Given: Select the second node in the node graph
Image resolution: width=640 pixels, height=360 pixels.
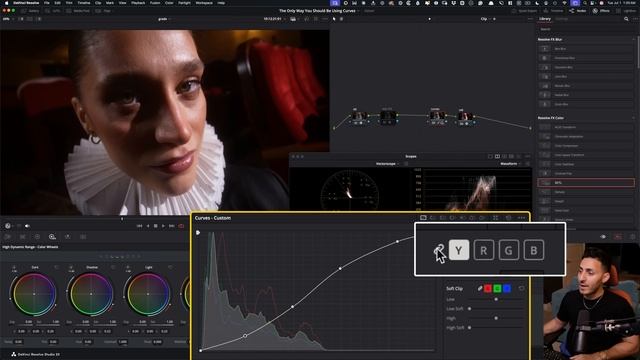Looking at the screenshot, I should [388, 117].
